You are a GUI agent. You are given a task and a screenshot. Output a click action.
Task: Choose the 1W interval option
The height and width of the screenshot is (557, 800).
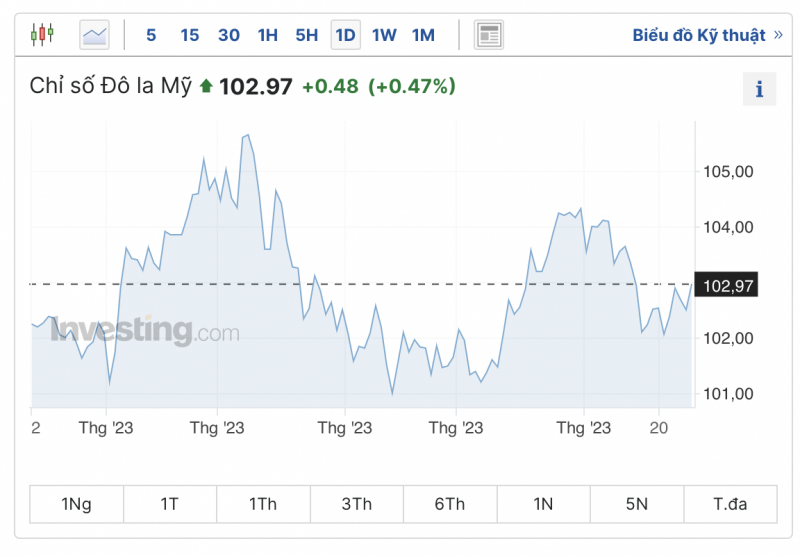pos(384,35)
